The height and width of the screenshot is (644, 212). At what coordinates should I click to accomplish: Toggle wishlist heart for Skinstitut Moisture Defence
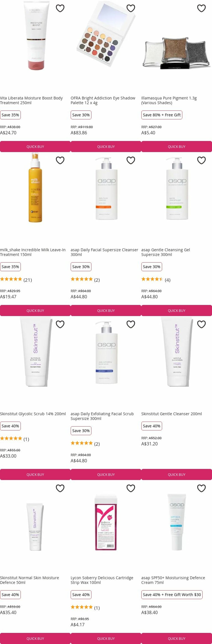[60, 488]
